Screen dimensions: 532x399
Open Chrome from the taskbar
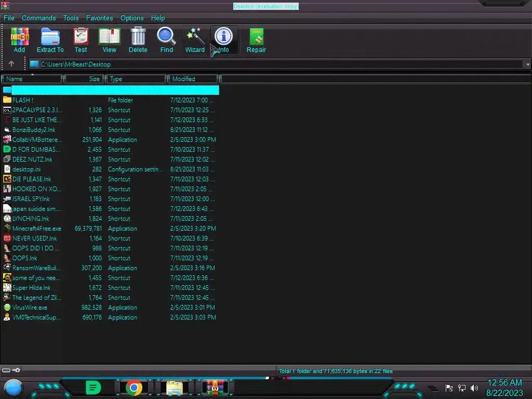(x=134, y=388)
